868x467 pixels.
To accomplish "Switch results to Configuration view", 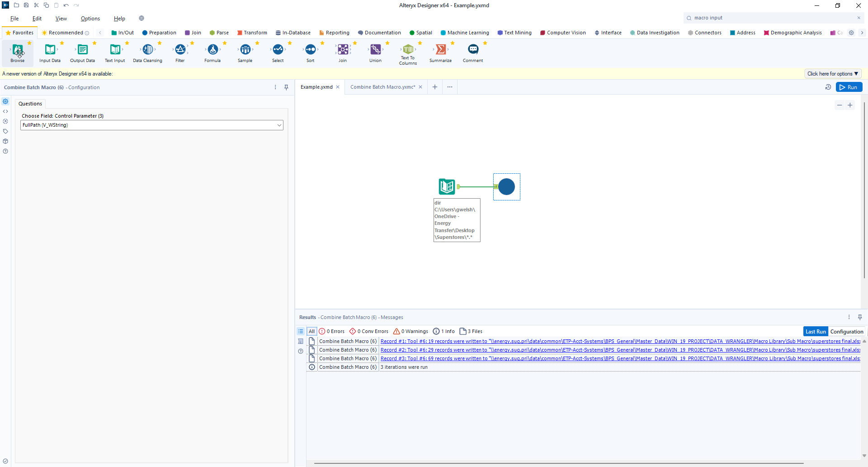I will (846, 332).
